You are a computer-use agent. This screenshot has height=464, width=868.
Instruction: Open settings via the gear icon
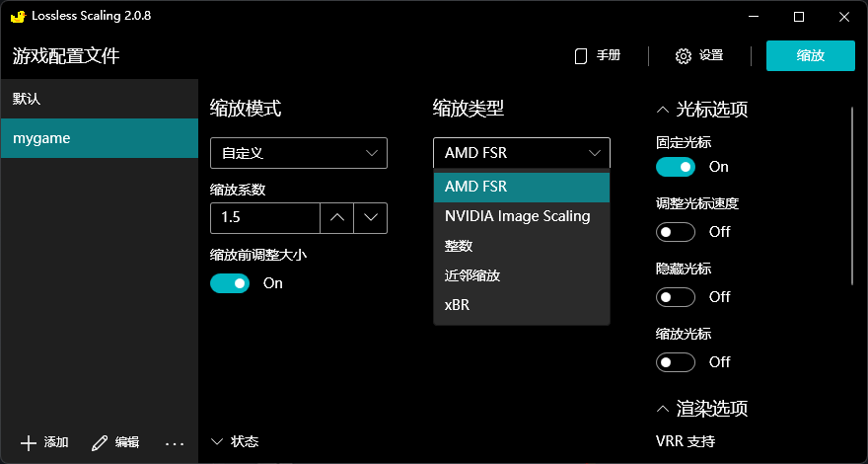click(x=684, y=56)
